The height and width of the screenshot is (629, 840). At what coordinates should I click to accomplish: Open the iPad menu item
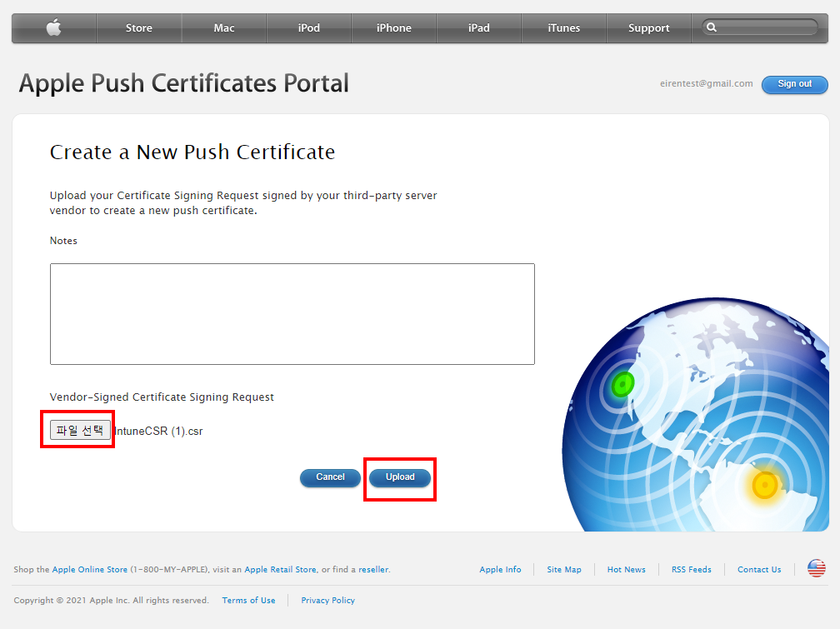478,27
